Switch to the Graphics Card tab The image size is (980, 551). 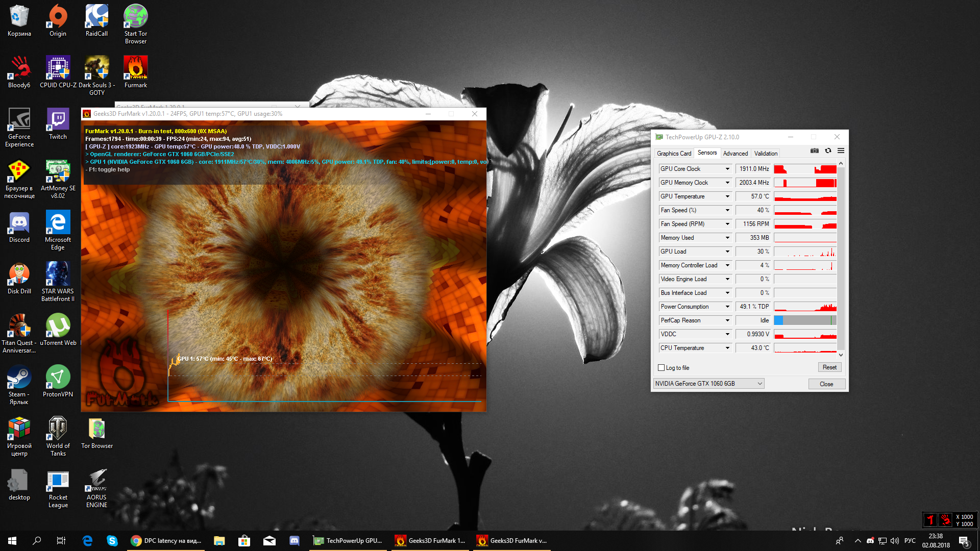(674, 153)
